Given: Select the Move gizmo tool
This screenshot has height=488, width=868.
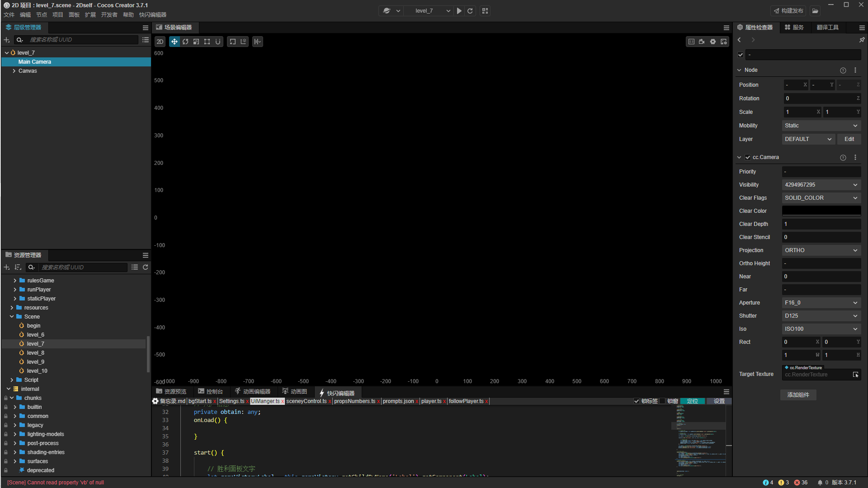Looking at the screenshot, I should click(174, 42).
